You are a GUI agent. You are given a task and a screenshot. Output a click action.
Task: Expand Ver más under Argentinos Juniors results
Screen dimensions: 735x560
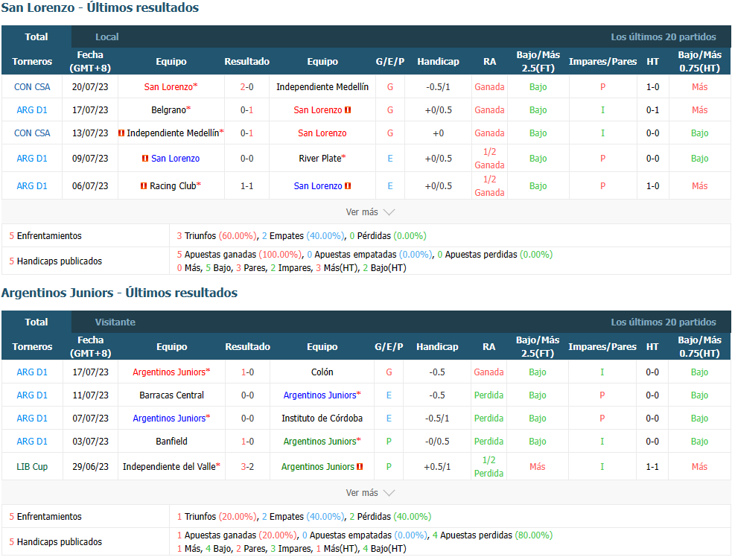pyautogui.click(x=370, y=492)
